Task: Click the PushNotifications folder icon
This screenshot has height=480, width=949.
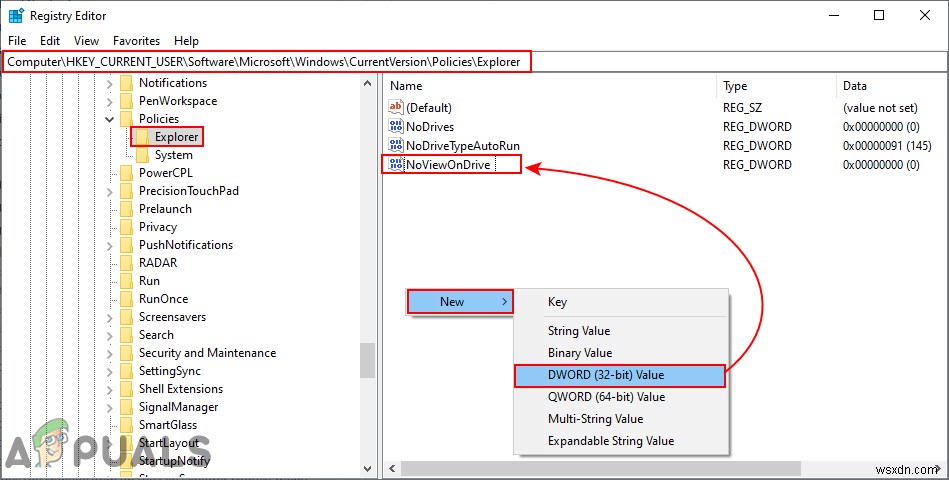Action: point(126,245)
